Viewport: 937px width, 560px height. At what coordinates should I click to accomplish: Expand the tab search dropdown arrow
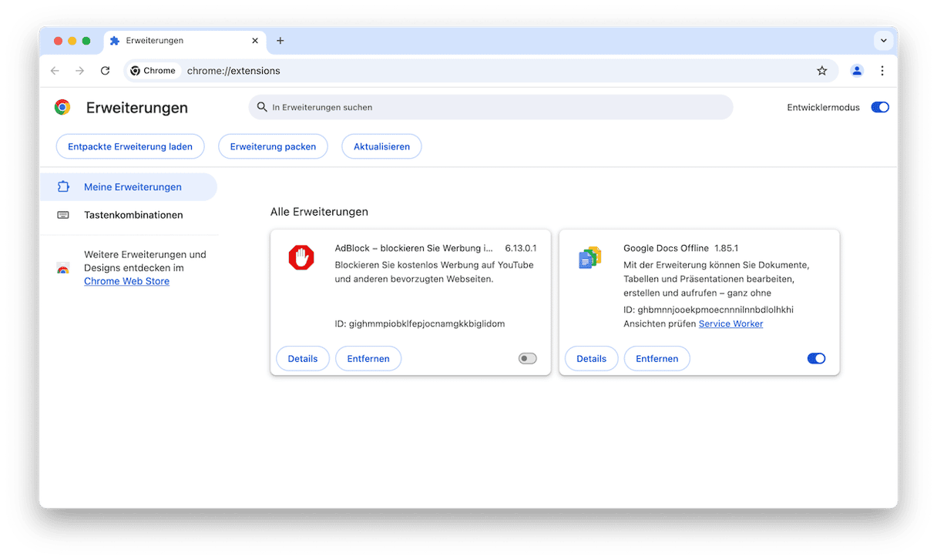coord(882,41)
